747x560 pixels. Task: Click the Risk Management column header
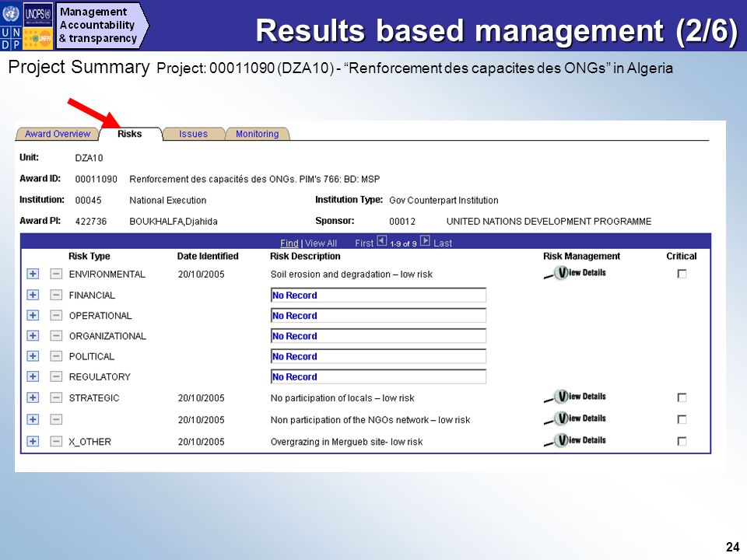582,256
